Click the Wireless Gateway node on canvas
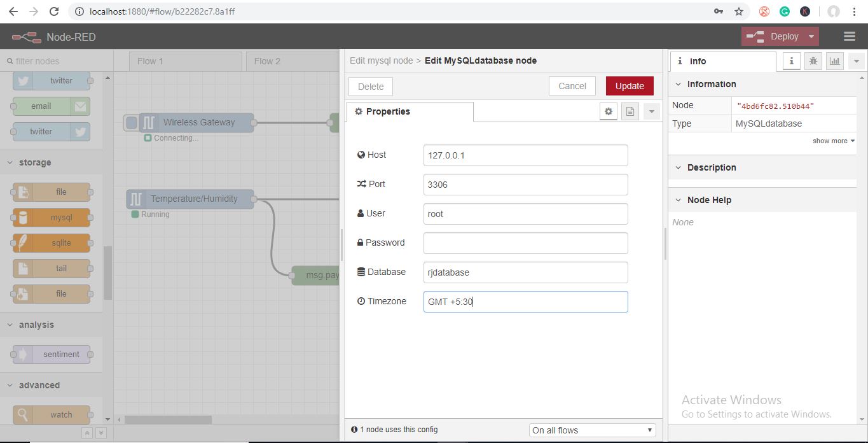This screenshot has width=868, height=443. click(x=196, y=122)
